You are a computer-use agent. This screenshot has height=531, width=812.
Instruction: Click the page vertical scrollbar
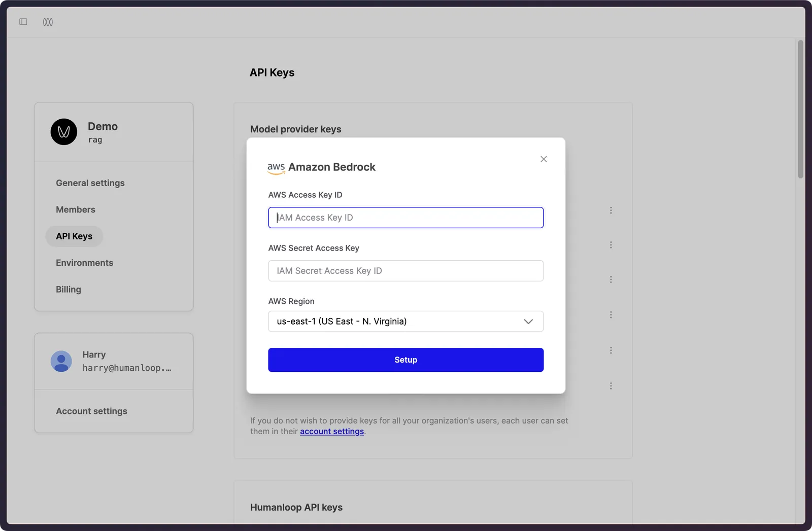(x=800, y=109)
